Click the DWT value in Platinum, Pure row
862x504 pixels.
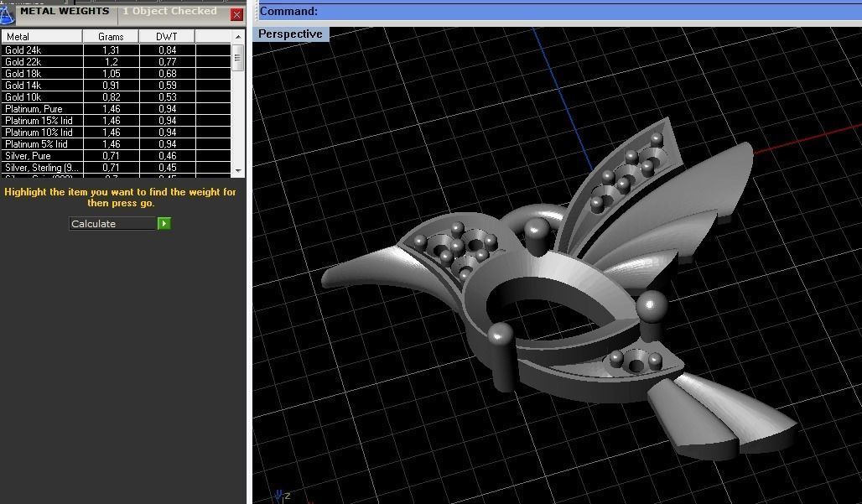click(167, 109)
